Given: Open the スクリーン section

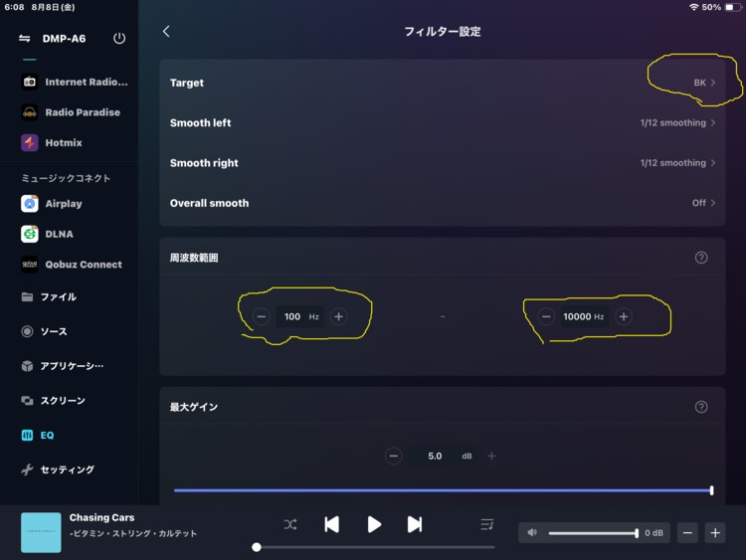Looking at the screenshot, I should pos(53,401).
